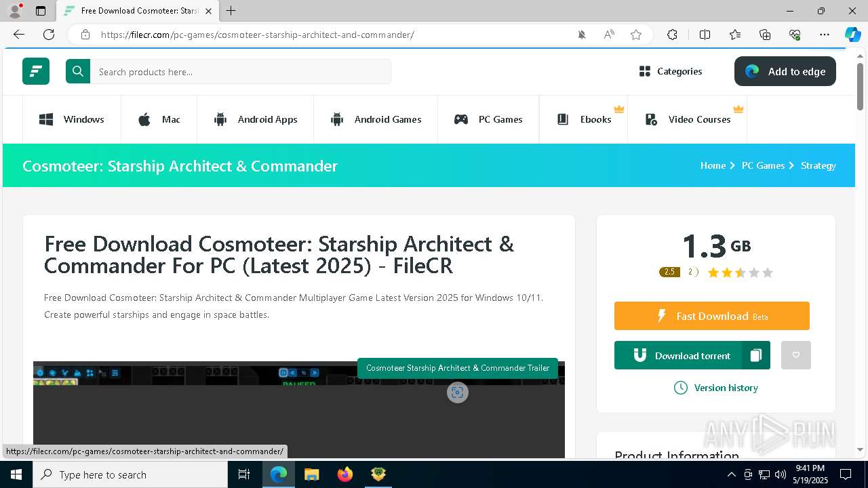This screenshot has height=488, width=868.
Task: Click the Download torrent button
Action: point(678,355)
